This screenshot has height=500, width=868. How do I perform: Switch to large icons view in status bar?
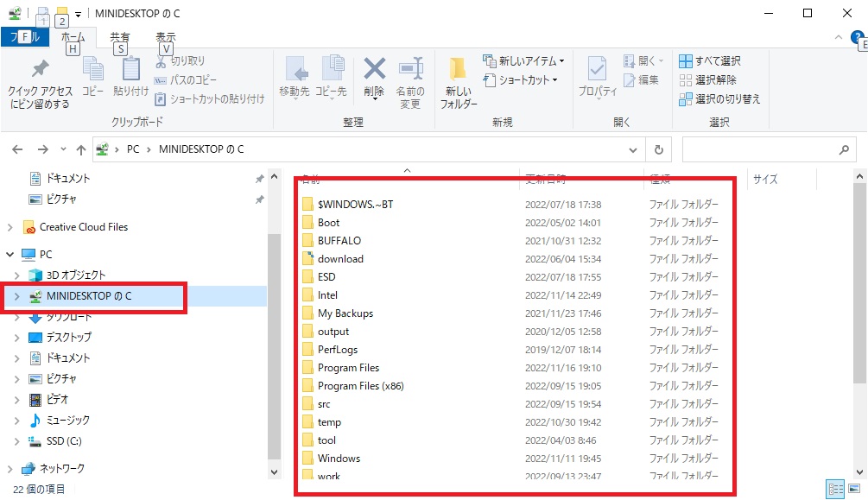click(x=855, y=489)
